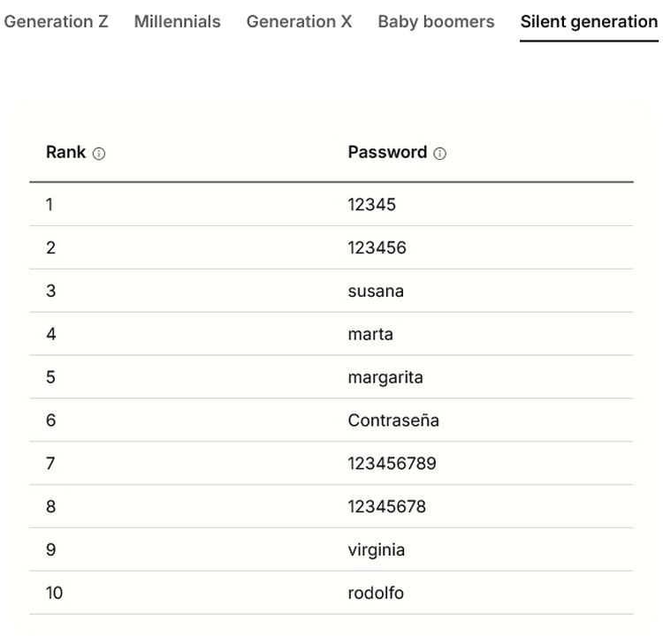Switch to the Generation Z tab
The image size is (663, 644).
click(56, 21)
